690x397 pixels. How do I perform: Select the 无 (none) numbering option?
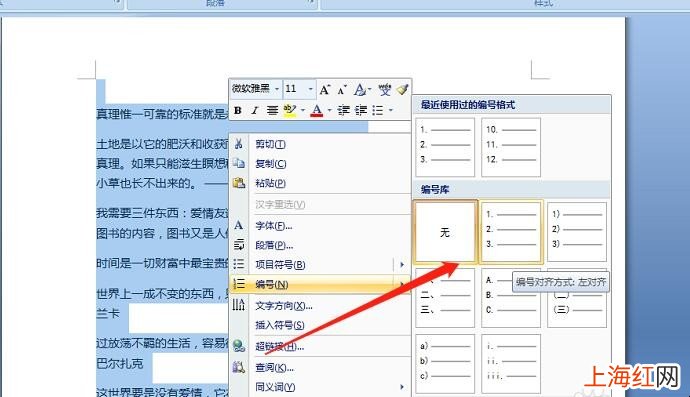click(x=445, y=232)
